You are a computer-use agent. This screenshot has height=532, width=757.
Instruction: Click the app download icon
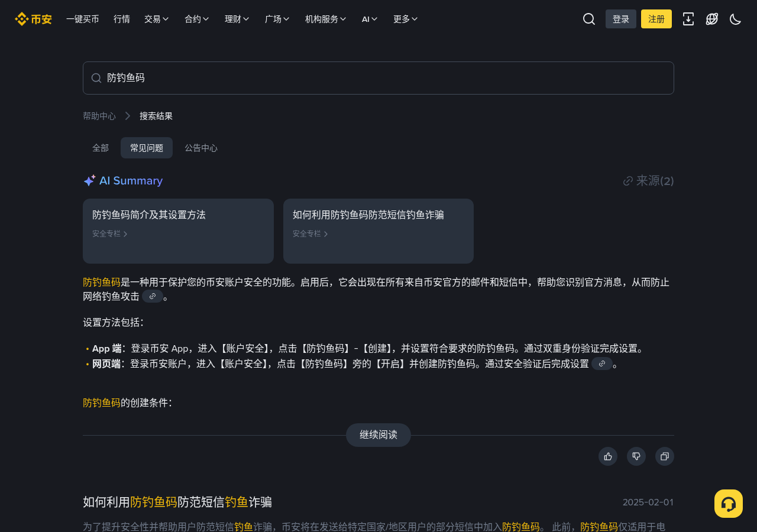pyautogui.click(x=688, y=19)
